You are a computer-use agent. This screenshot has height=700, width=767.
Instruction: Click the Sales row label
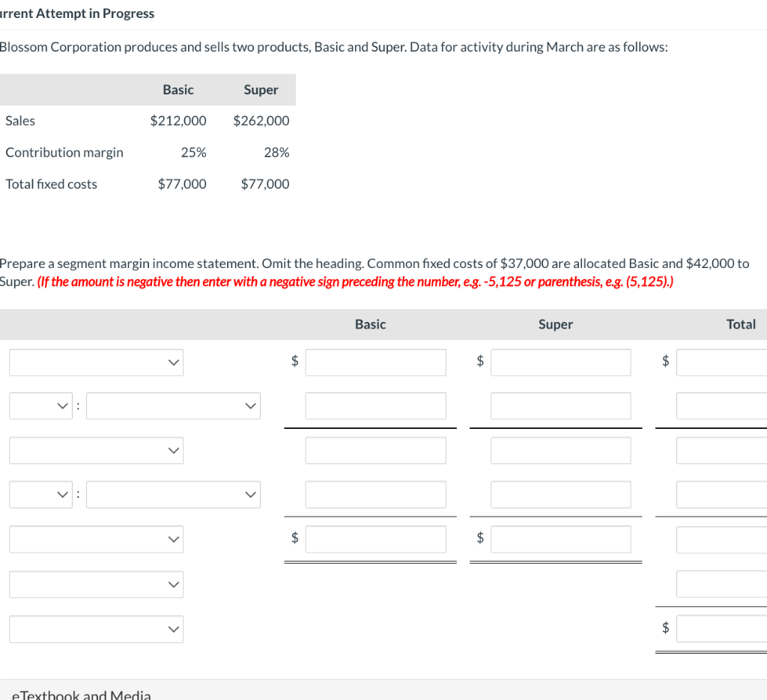click(x=20, y=121)
